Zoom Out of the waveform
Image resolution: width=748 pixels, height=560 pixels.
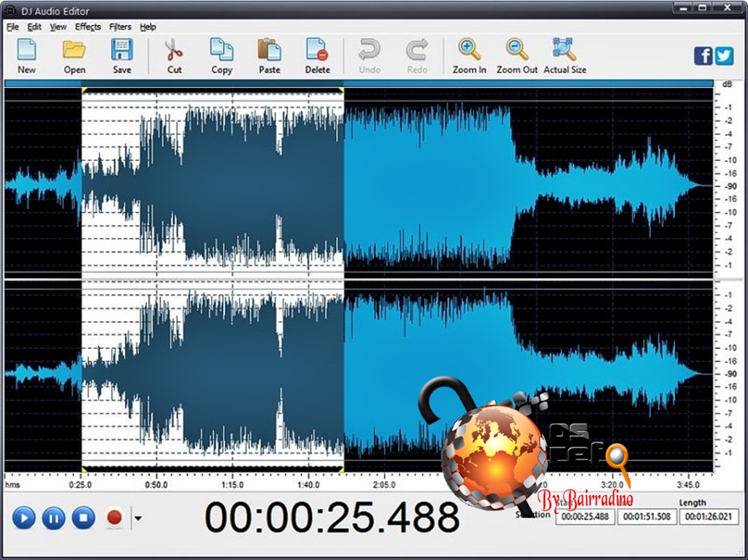click(x=517, y=55)
